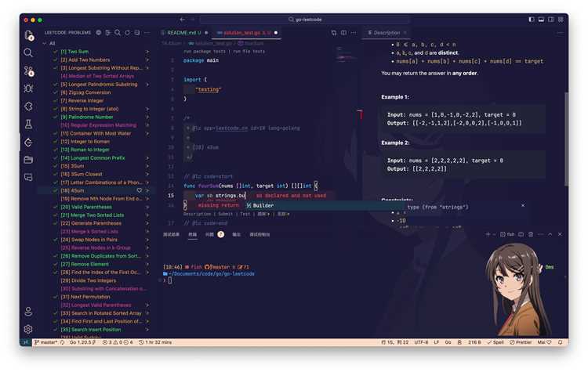Screen dimensions: 588x372
Task: Click the 'run file tests' code lens
Action: (x=249, y=52)
